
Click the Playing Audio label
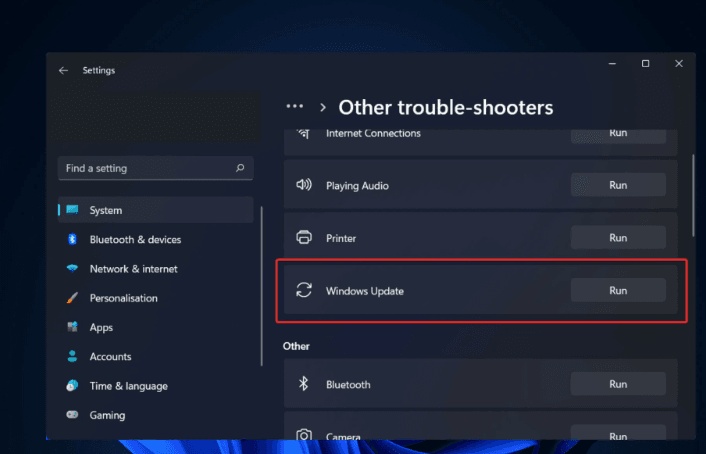pyautogui.click(x=358, y=186)
